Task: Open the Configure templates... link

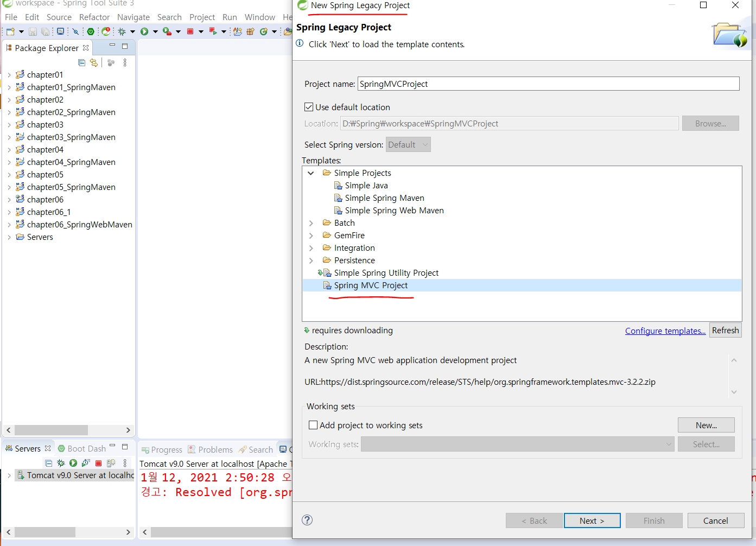Action: (665, 331)
